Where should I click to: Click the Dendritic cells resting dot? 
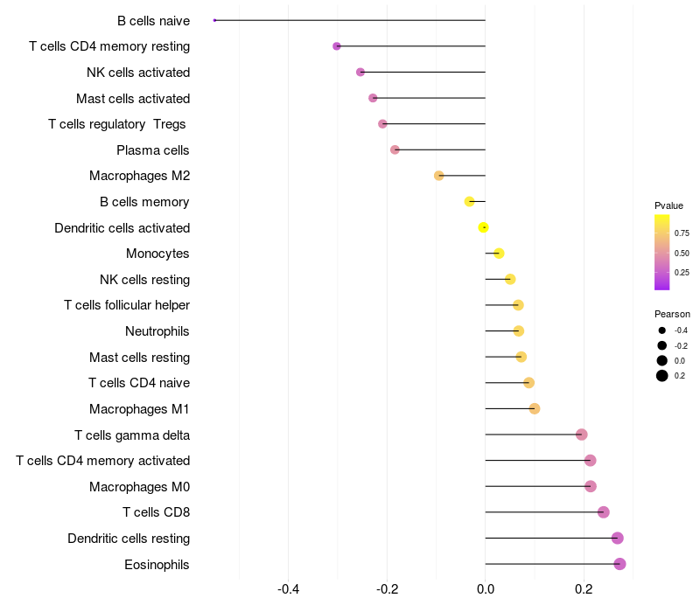tap(618, 538)
